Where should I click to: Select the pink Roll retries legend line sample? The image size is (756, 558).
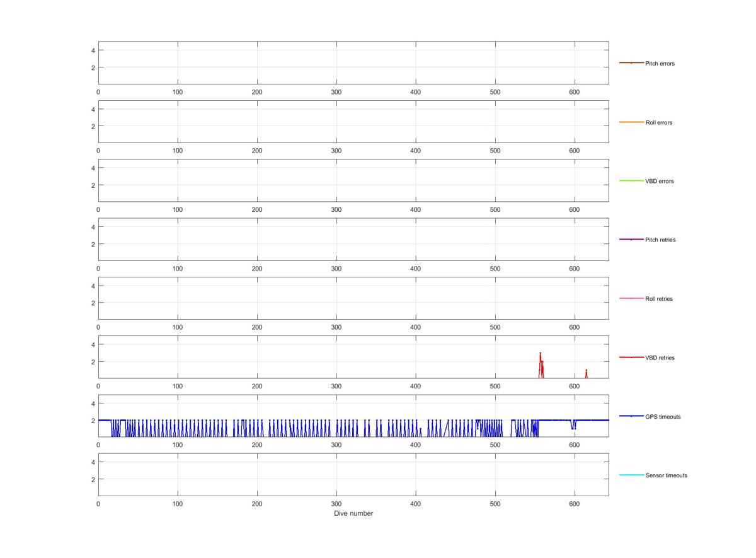(631, 298)
